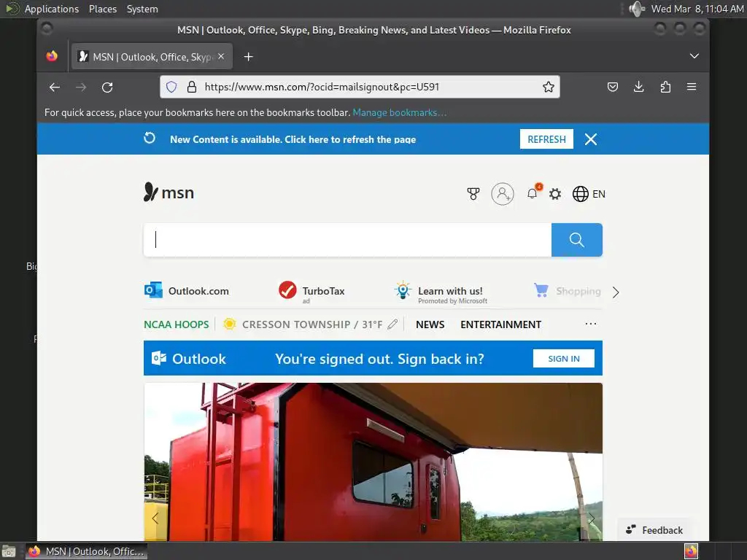Open Microsoft Rewards trophy icon
The height and width of the screenshot is (560, 747).
tap(473, 194)
